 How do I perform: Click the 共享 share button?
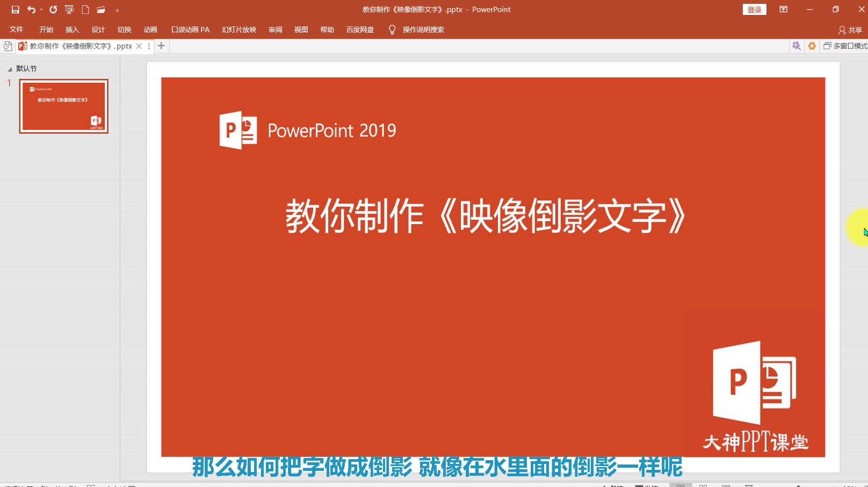(850, 30)
